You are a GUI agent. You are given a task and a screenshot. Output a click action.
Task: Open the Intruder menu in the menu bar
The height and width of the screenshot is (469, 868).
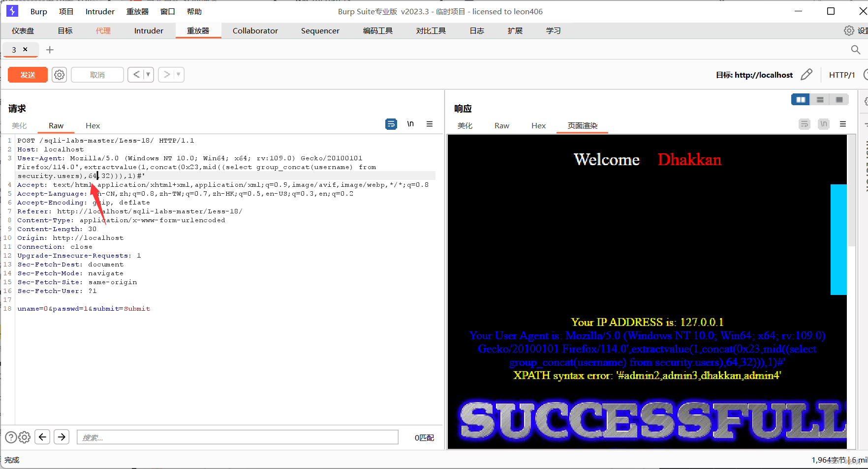tap(100, 11)
